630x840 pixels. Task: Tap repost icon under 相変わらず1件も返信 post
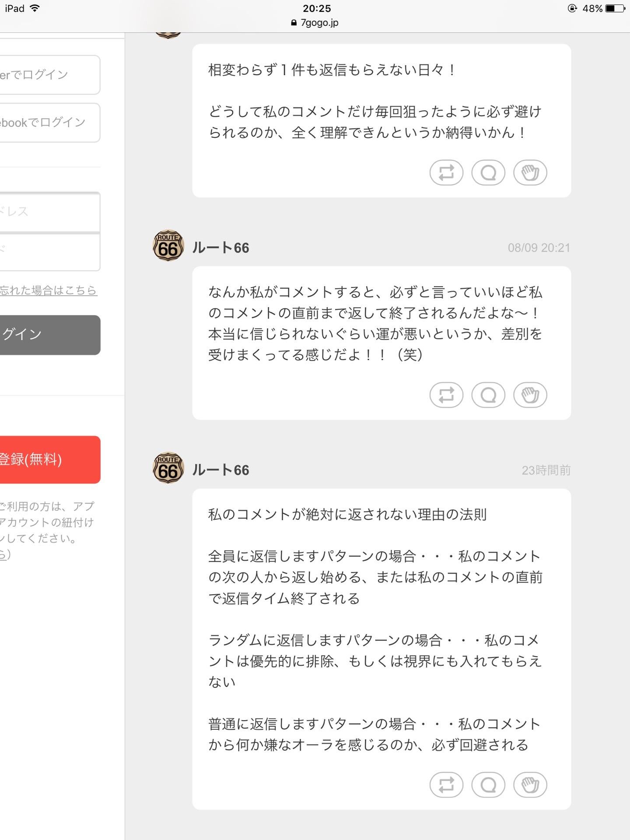coord(446,173)
